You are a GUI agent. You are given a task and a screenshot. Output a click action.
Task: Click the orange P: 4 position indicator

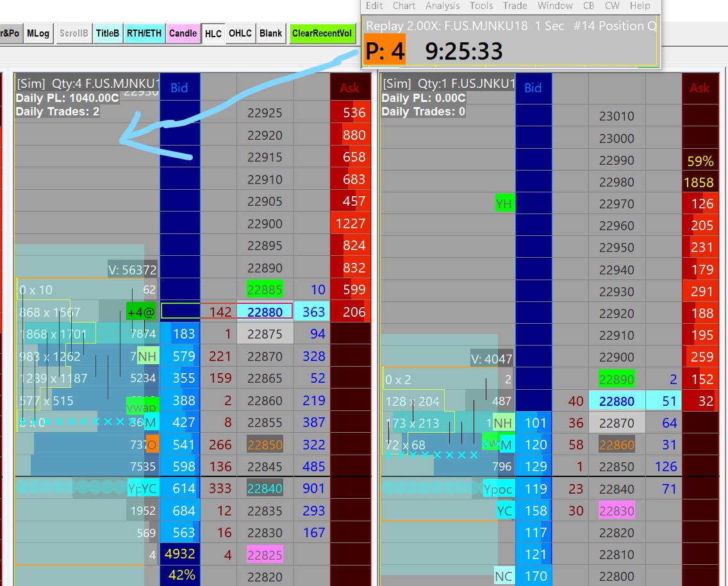pos(385,51)
